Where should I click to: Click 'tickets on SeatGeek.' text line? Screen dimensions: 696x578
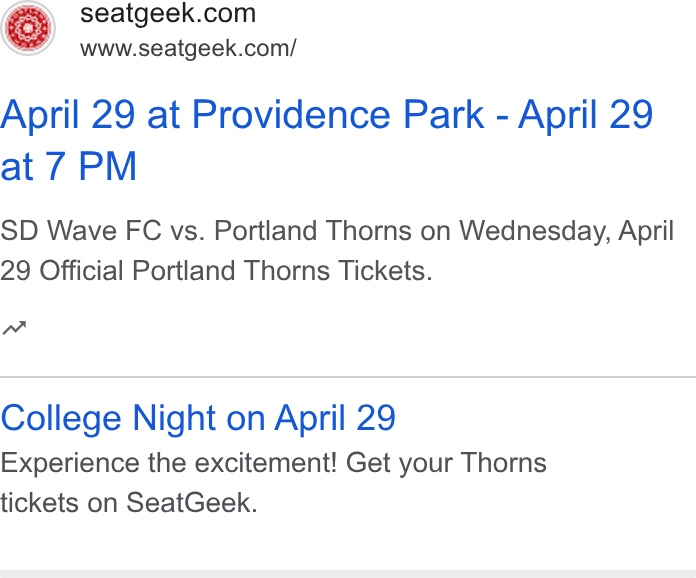[x=129, y=503]
